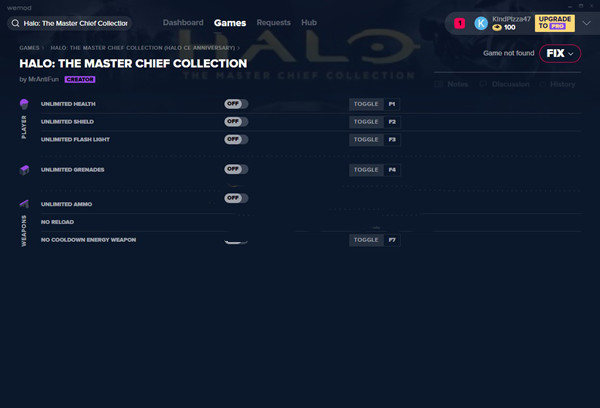
Task: Switch on Unlimited Grenades cheat
Action: click(236, 170)
